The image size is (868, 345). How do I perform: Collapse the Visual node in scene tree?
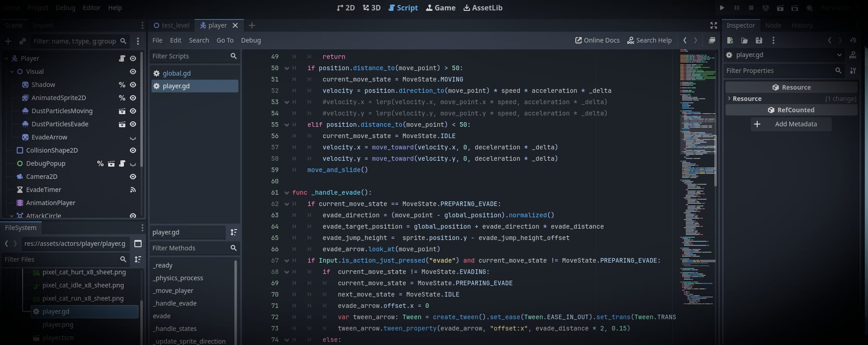[x=12, y=72]
